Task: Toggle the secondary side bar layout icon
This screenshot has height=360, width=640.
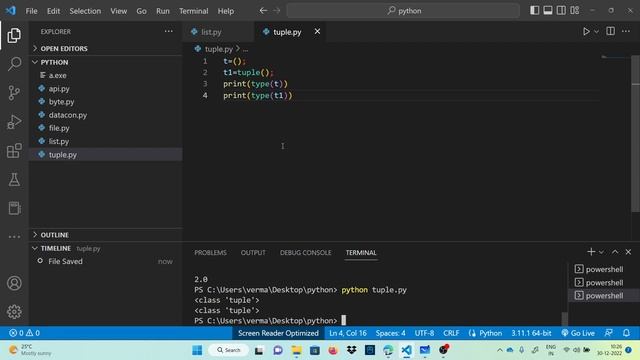Action: click(x=561, y=11)
